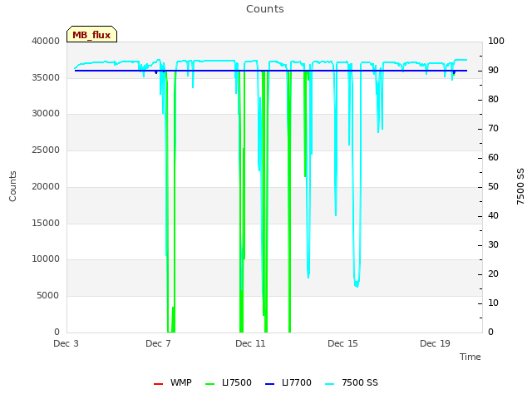The width and height of the screenshot is (532, 399).
Task: Click the blue LI7700 legend swatch
Action: click(269, 384)
